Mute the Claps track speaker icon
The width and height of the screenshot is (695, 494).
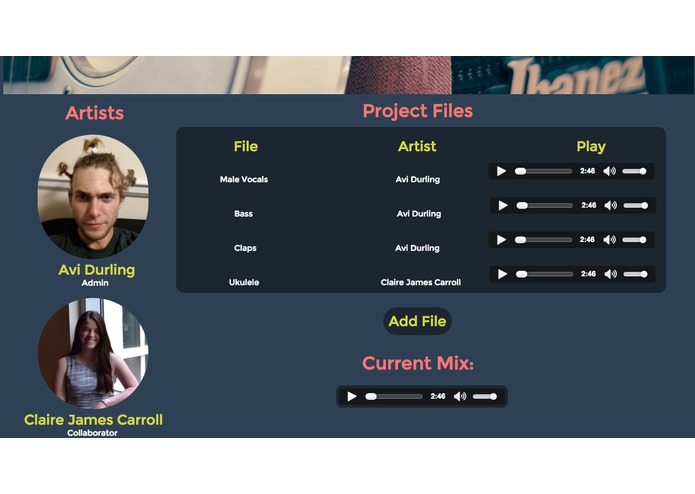pyautogui.click(x=609, y=240)
